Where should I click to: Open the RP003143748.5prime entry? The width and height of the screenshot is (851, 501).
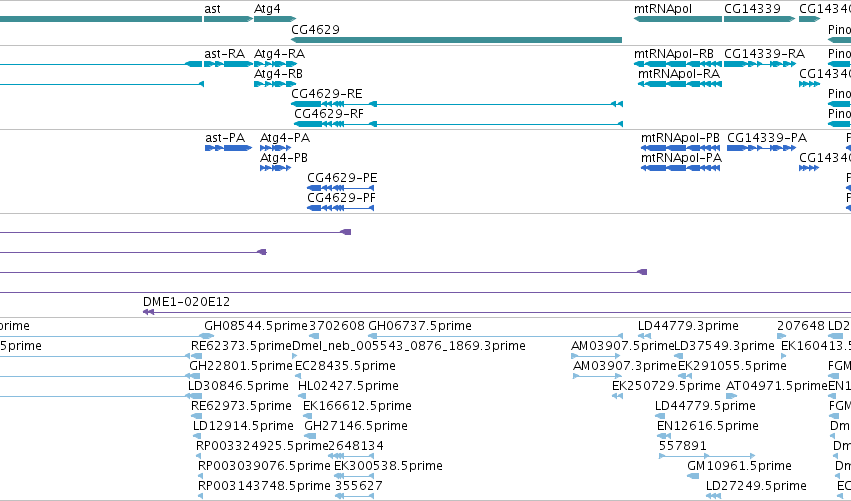tap(264, 487)
